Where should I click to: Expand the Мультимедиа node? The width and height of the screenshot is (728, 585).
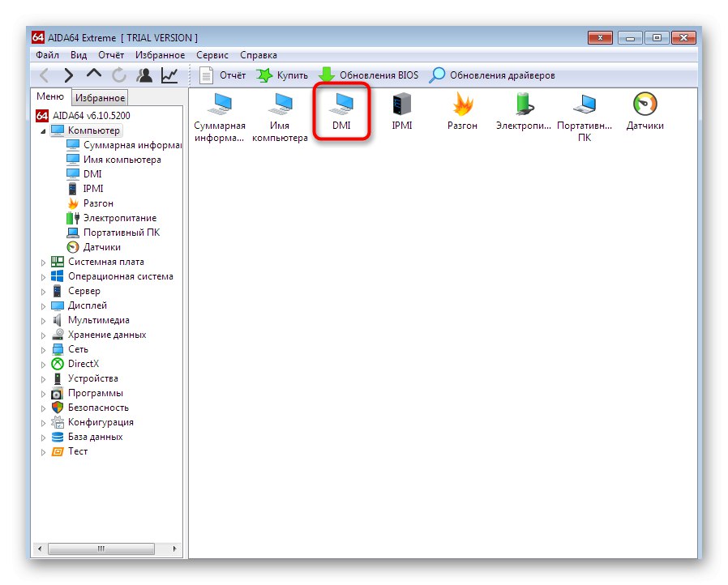pos(43,321)
